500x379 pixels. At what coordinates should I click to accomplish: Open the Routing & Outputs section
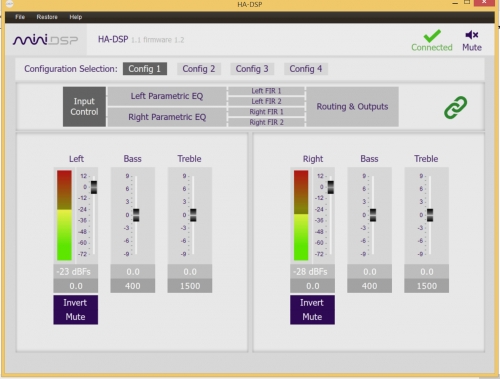coord(352,107)
